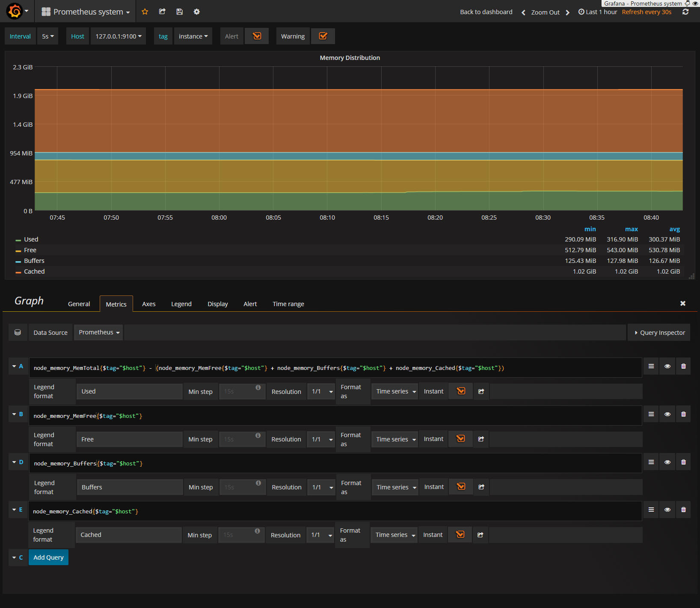Click the Used legend color swatch
Screen dimensions: 700x608
click(18, 240)
